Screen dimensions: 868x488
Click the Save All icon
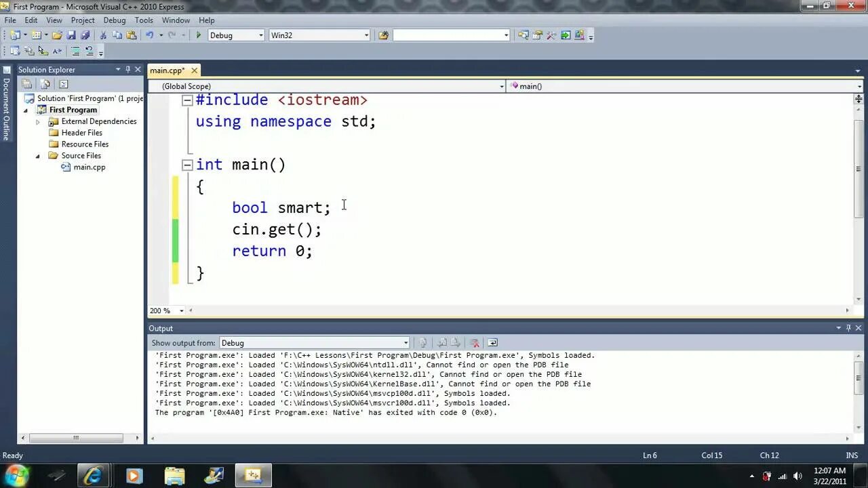tap(85, 35)
